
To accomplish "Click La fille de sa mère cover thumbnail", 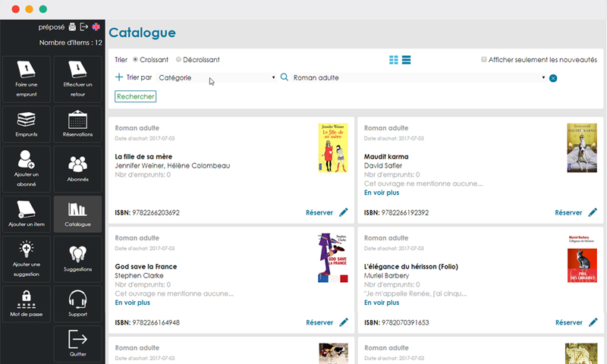I will 333,148.
